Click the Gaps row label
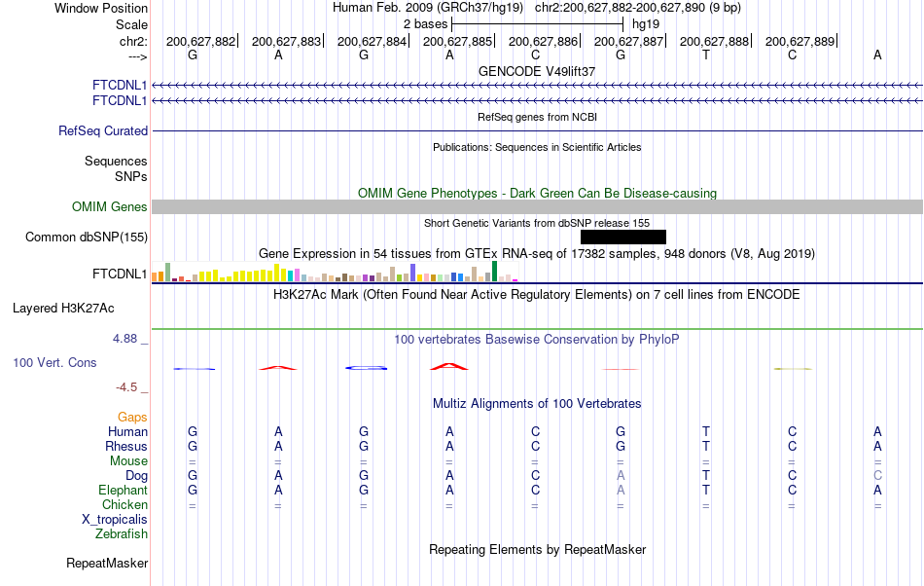 click(132, 417)
